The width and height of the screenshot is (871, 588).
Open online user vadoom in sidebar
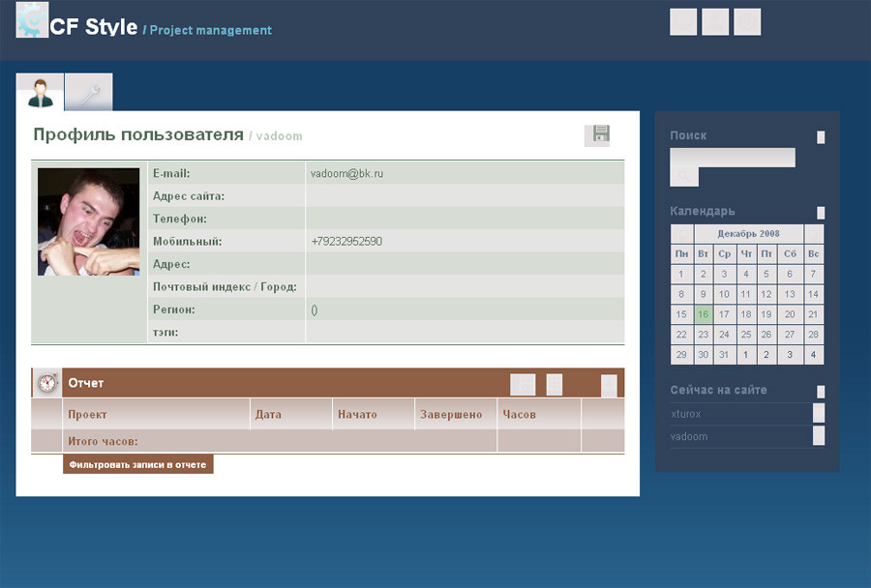(689, 436)
